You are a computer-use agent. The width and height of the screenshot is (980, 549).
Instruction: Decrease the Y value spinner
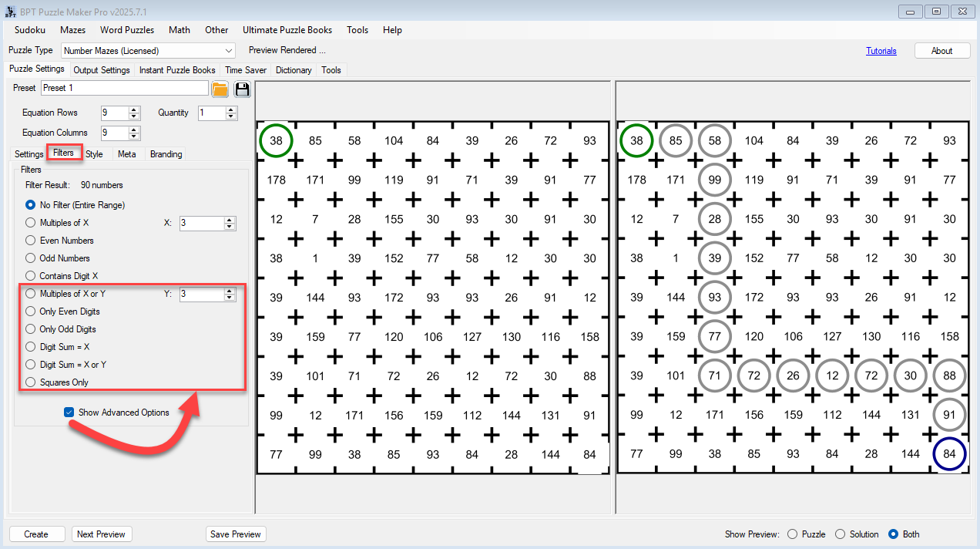click(x=230, y=298)
